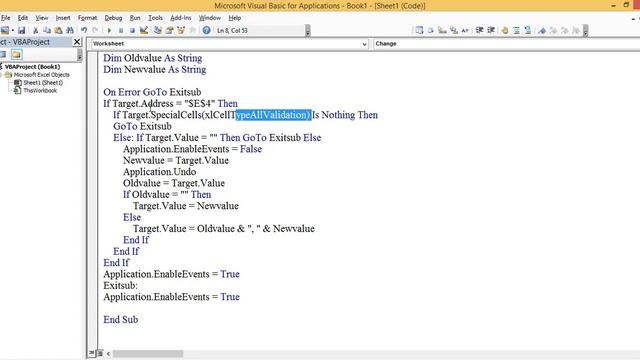This screenshot has width=640, height=360.
Task: Click the Parameter Info icon
Action: 454,30
